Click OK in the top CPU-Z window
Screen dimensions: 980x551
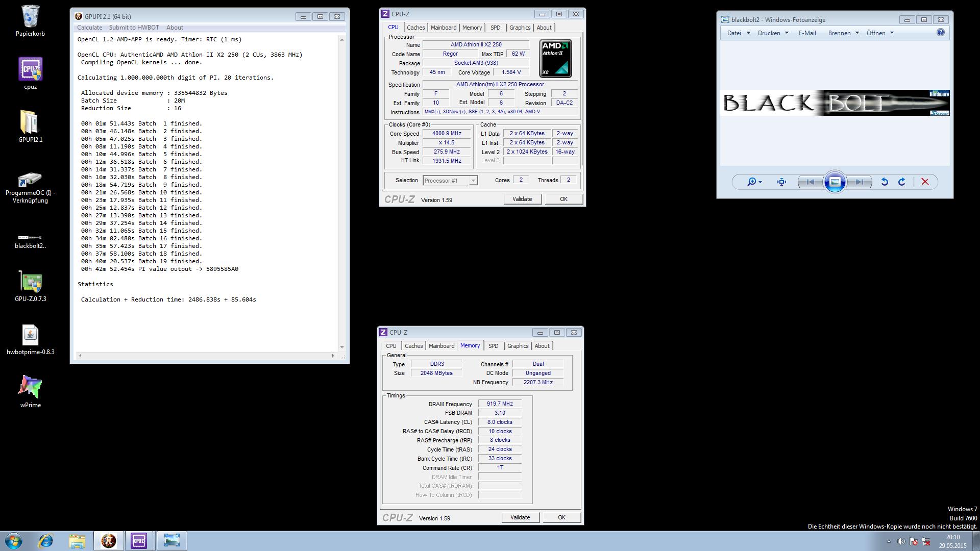[x=563, y=199]
